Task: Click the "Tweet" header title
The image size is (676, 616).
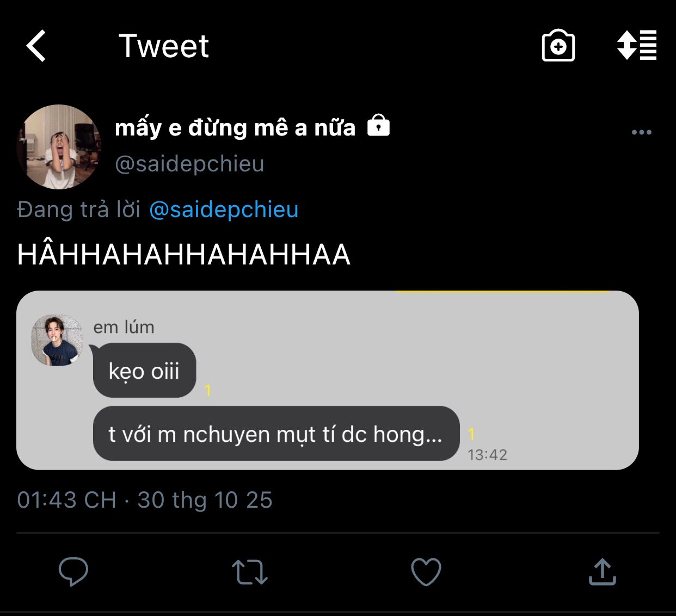Action: [x=163, y=46]
